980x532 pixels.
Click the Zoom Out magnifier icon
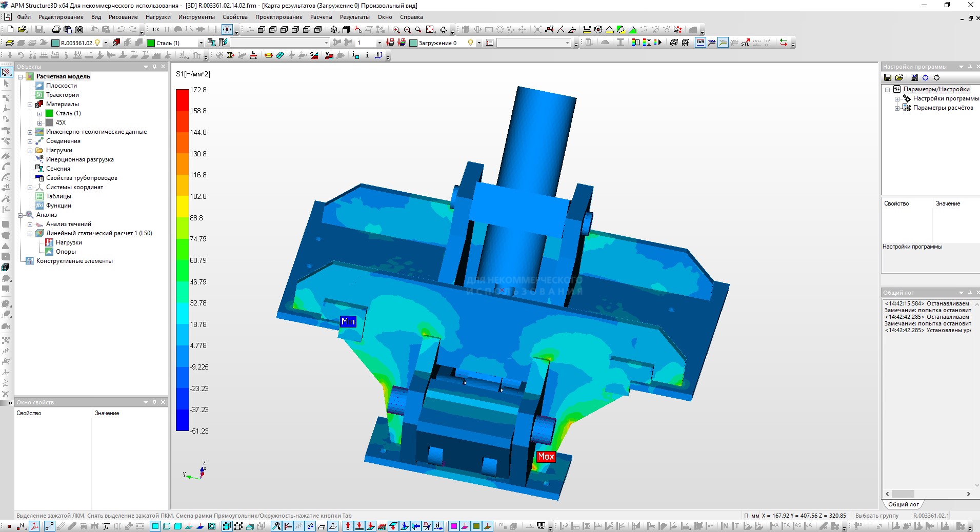[407, 30]
